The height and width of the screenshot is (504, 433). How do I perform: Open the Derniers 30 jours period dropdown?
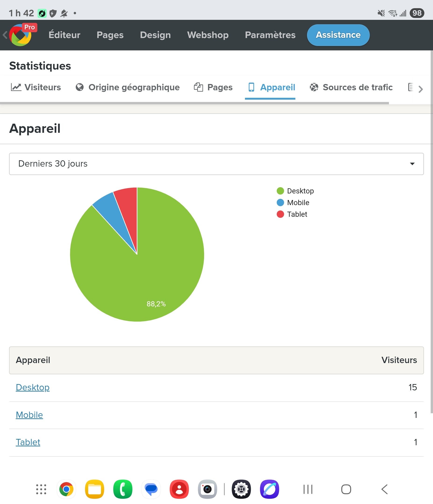(216, 164)
